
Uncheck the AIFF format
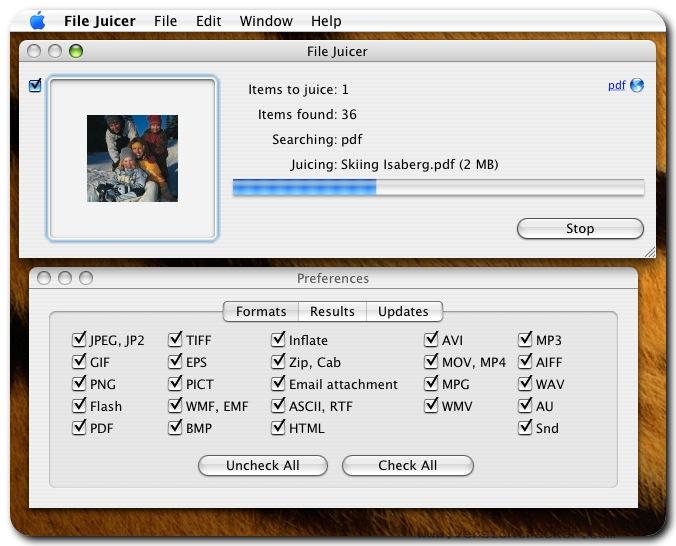coord(525,361)
